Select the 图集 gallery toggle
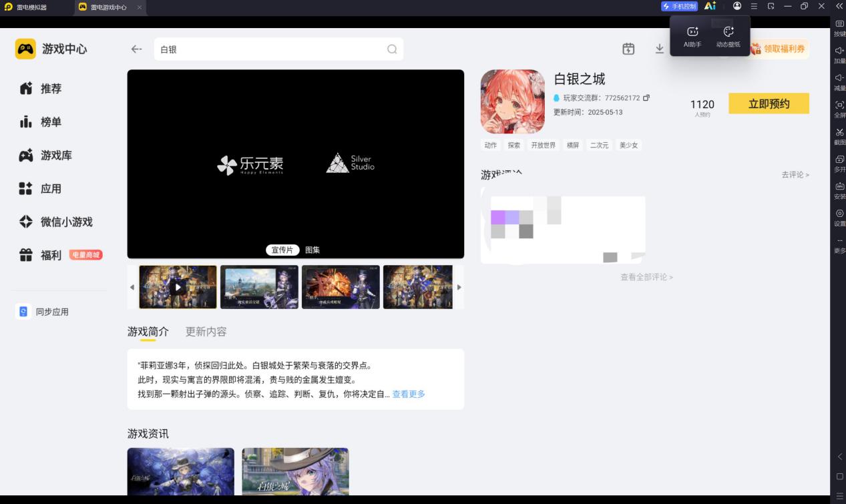 click(x=312, y=250)
